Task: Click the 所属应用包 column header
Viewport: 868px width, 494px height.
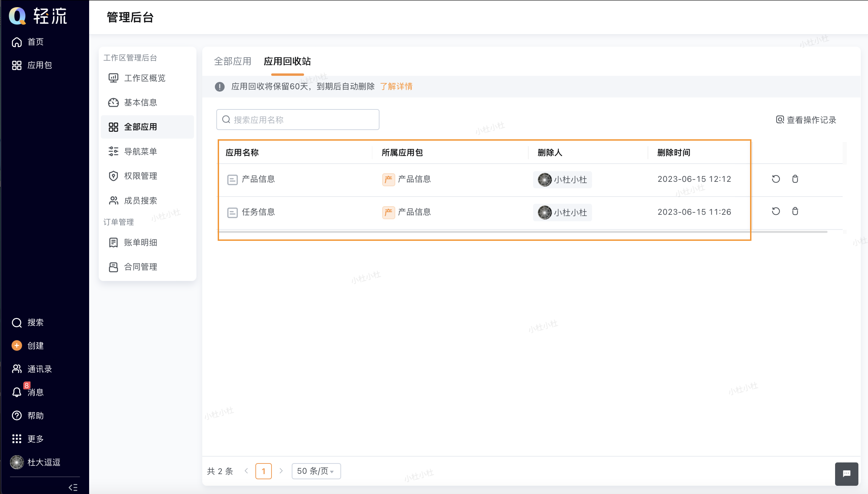Action: click(402, 153)
